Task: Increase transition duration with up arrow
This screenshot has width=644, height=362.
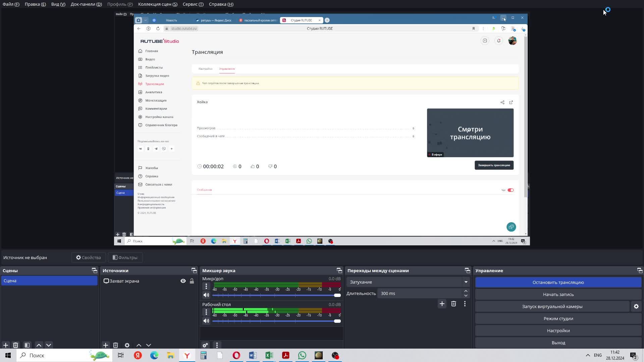Action: (466, 291)
